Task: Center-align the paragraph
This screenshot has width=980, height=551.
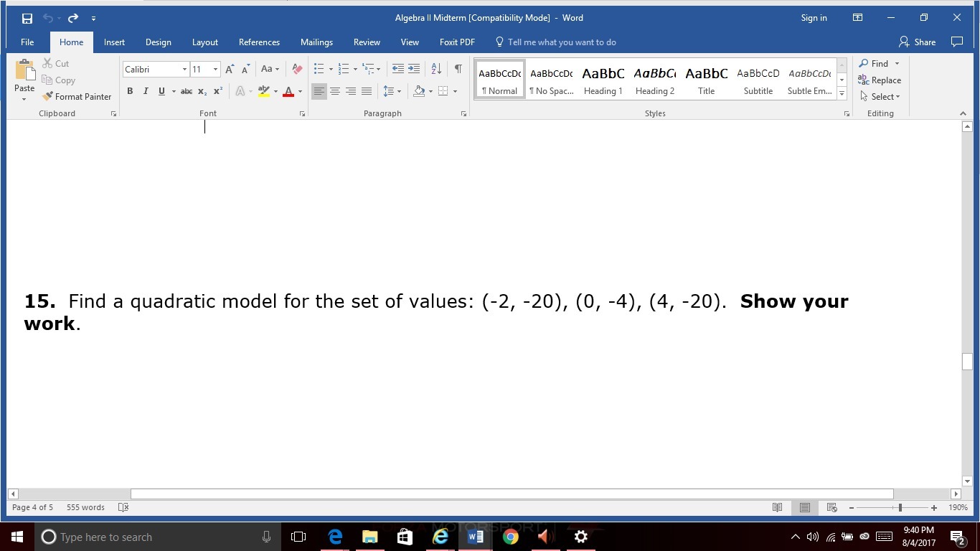Action: tap(335, 91)
